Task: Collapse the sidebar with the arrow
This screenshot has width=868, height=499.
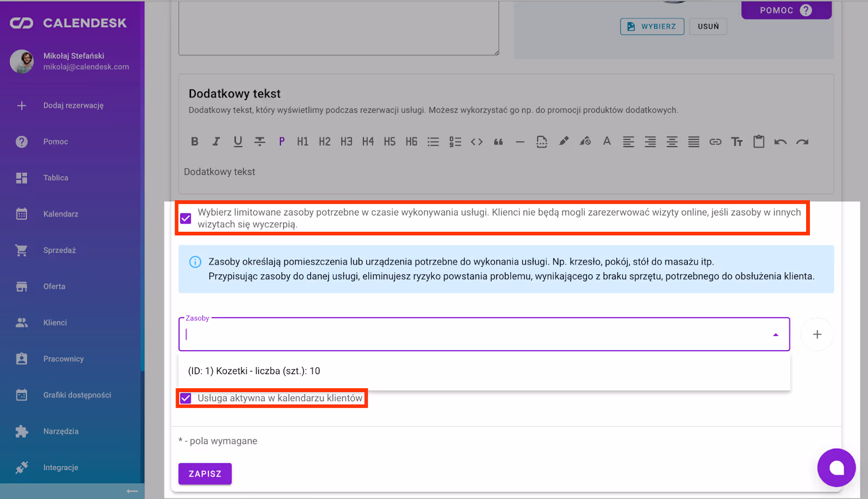Action: [x=132, y=491]
